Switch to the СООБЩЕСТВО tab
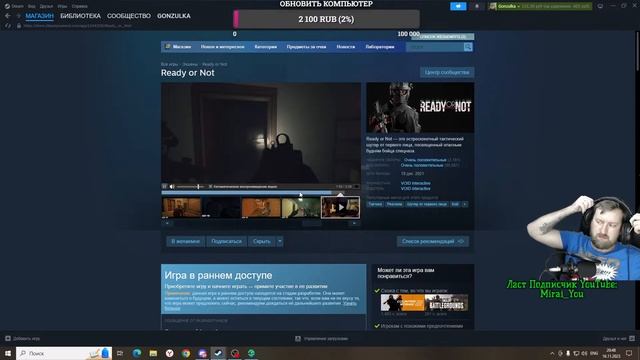Screen dimensions: 640x360 (129, 16)
